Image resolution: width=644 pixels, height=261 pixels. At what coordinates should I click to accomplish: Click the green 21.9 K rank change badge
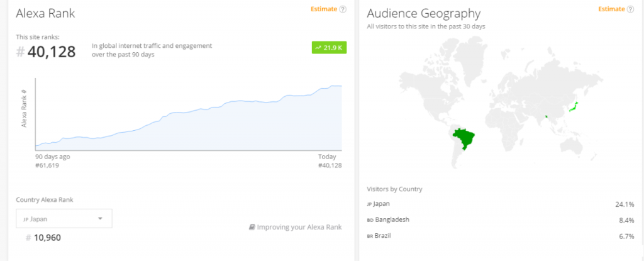[x=329, y=47]
